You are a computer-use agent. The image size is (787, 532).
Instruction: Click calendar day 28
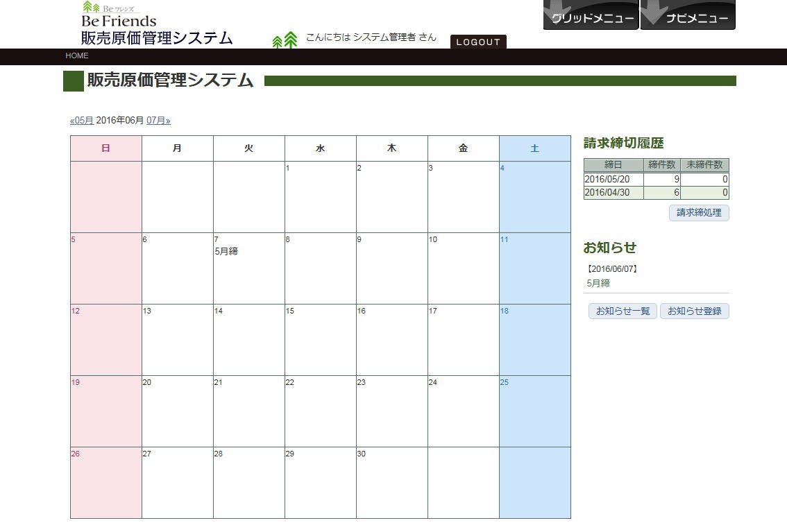coord(249,483)
